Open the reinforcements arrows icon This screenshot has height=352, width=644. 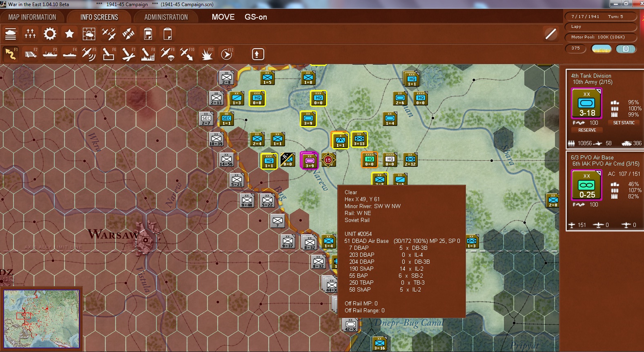point(128,34)
